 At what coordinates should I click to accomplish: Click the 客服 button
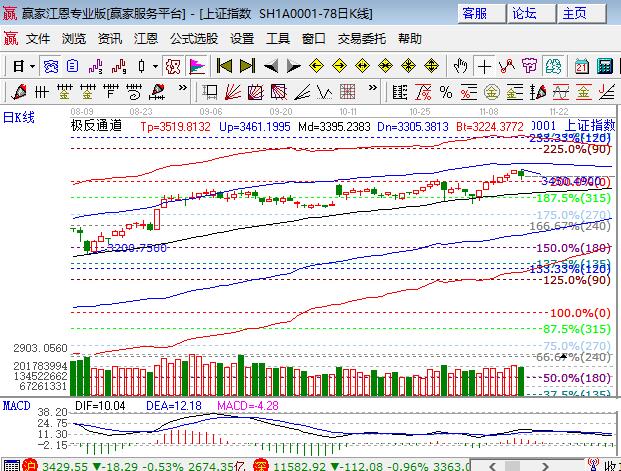474,13
